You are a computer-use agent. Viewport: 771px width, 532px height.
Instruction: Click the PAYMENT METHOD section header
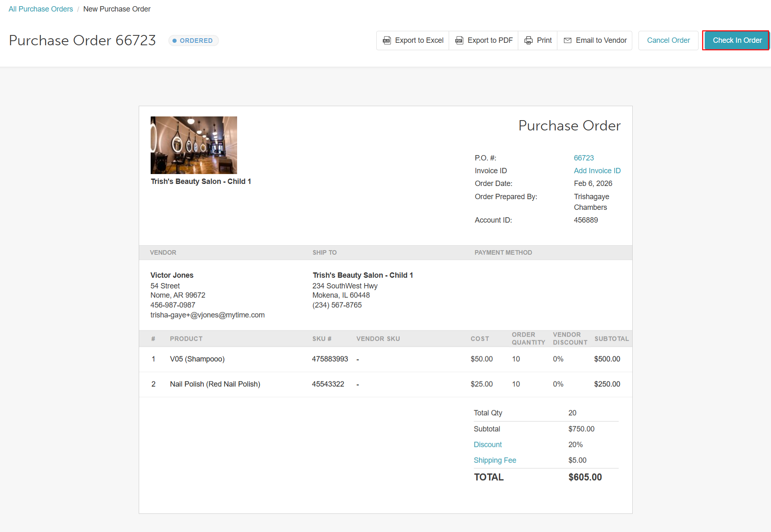tap(503, 253)
